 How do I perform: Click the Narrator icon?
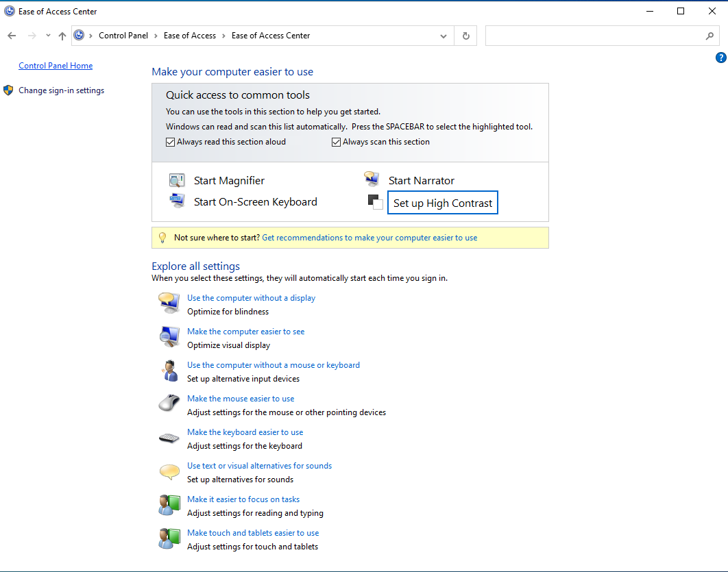click(x=372, y=179)
